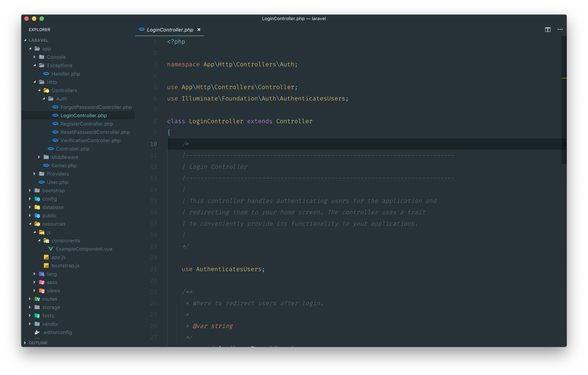Collapse the resources folder arrow
Image resolution: width=588 pixels, height=375 pixels.
[30, 224]
